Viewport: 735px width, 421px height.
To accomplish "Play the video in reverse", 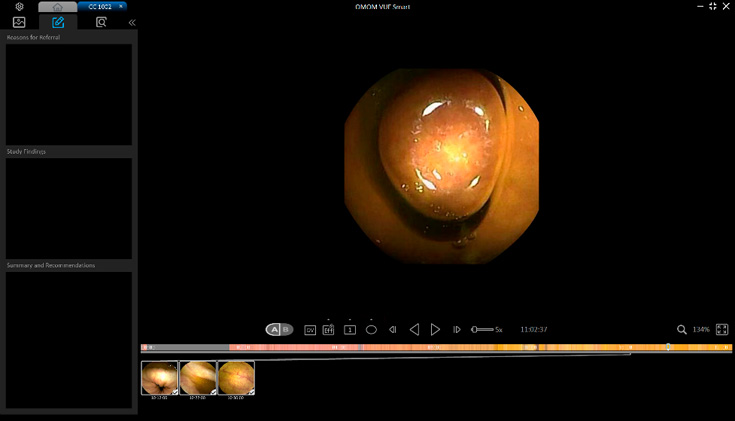I will 414,329.
